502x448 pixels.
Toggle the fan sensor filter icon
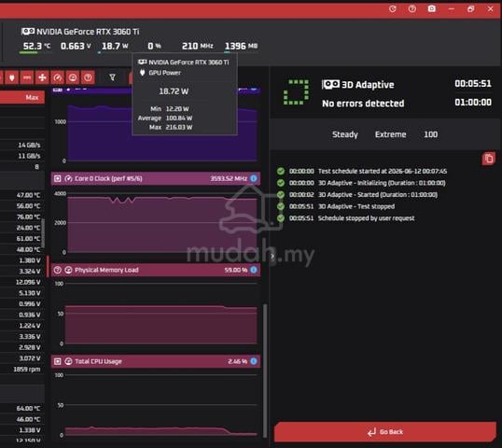point(42,77)
